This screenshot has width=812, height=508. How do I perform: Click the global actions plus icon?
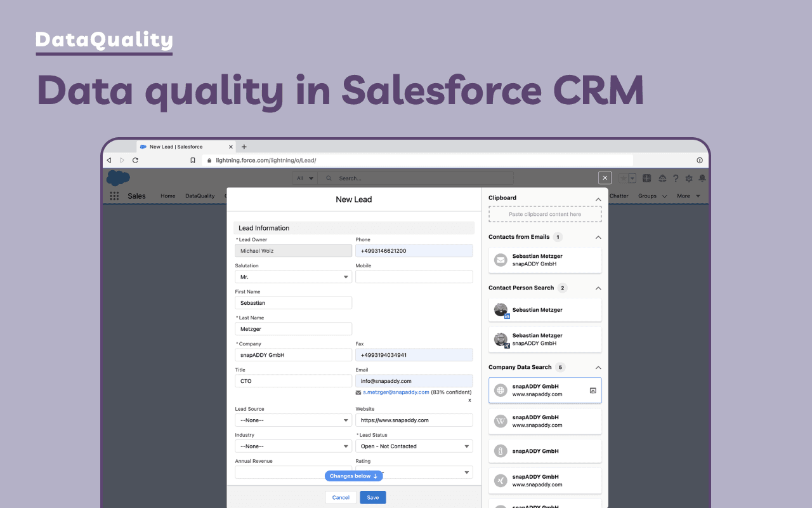pos(647,178)
